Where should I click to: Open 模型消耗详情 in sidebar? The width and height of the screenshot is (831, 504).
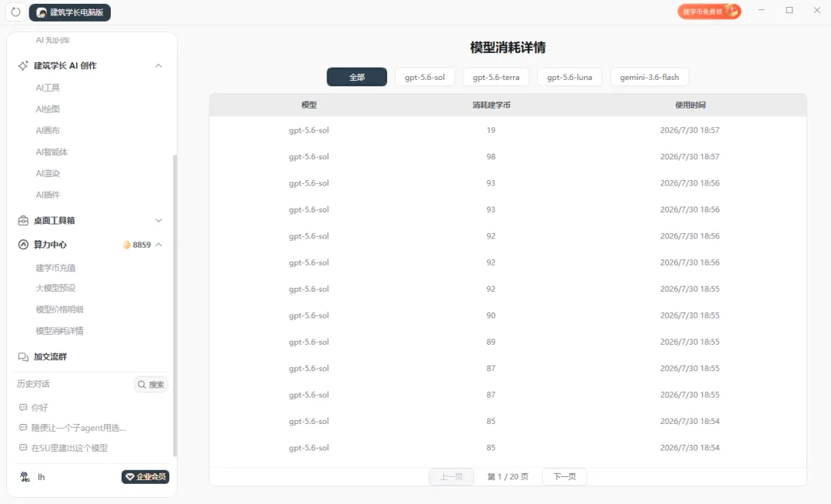click(x=59, y=331)
